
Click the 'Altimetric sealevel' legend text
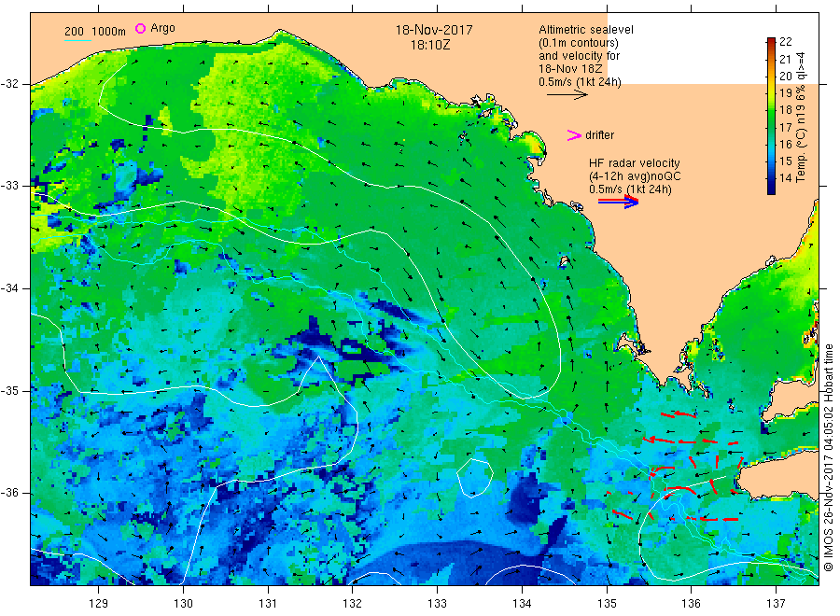click(x=586, y=30)
